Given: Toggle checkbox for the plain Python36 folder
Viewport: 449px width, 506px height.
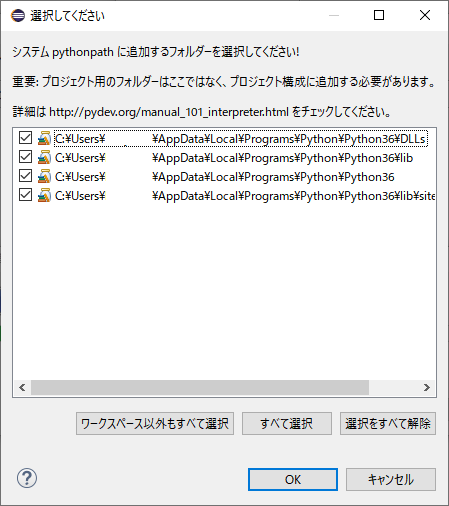Looking at the screenshot, I should coord(25,176).
